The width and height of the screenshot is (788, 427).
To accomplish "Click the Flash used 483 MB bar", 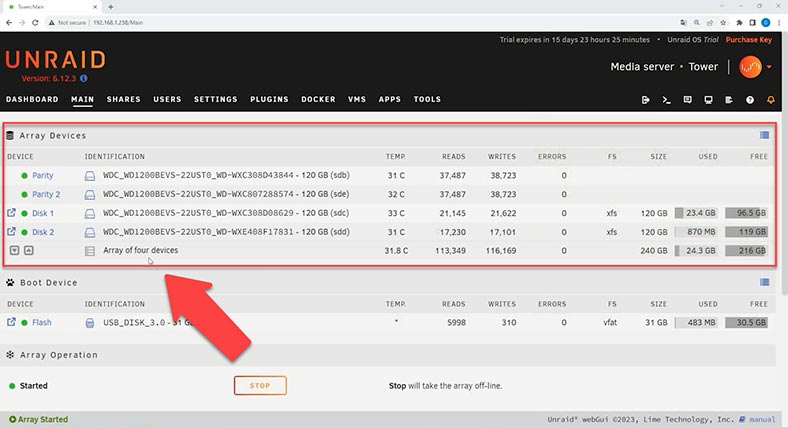I will [696, 323].
